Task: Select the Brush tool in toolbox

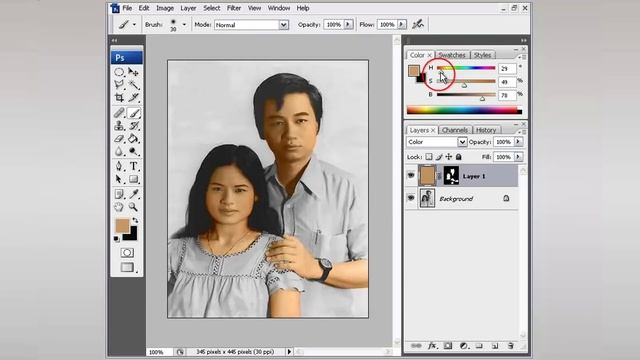Action: click(133, 113)
